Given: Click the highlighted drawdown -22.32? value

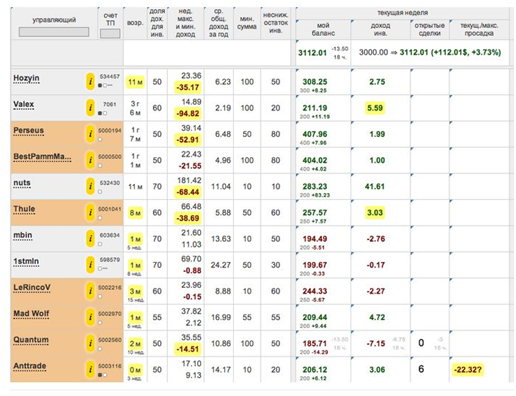Looking at the screenshot, I should pos(468,369).
